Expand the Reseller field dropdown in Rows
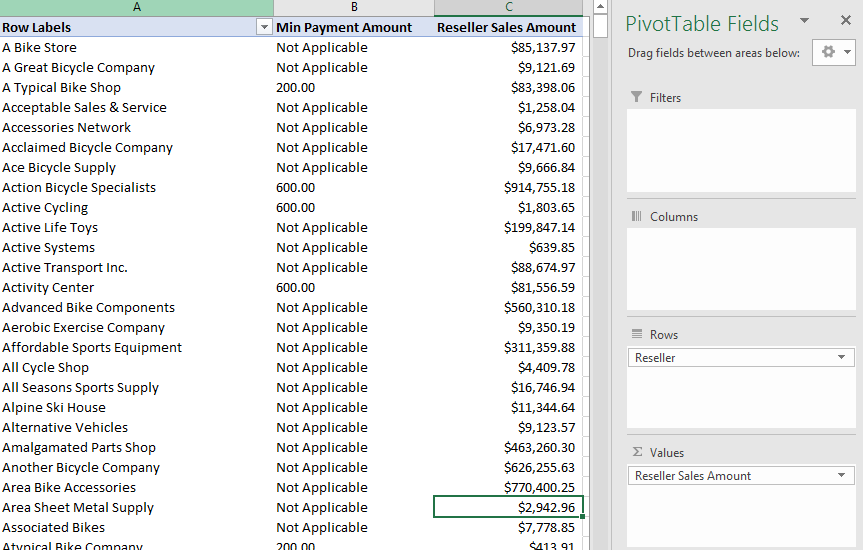Screen dimensions: 863x550 (x=842, y=358)
